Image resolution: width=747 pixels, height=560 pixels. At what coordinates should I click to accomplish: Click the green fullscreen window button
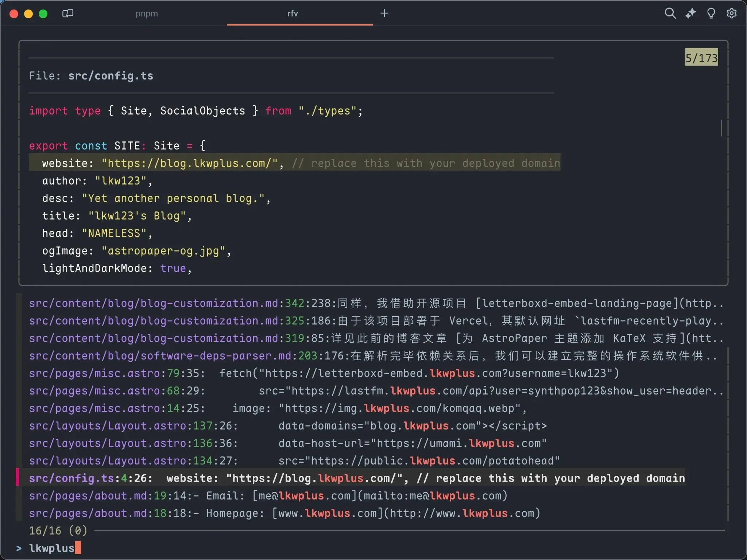tap(43, 14)
